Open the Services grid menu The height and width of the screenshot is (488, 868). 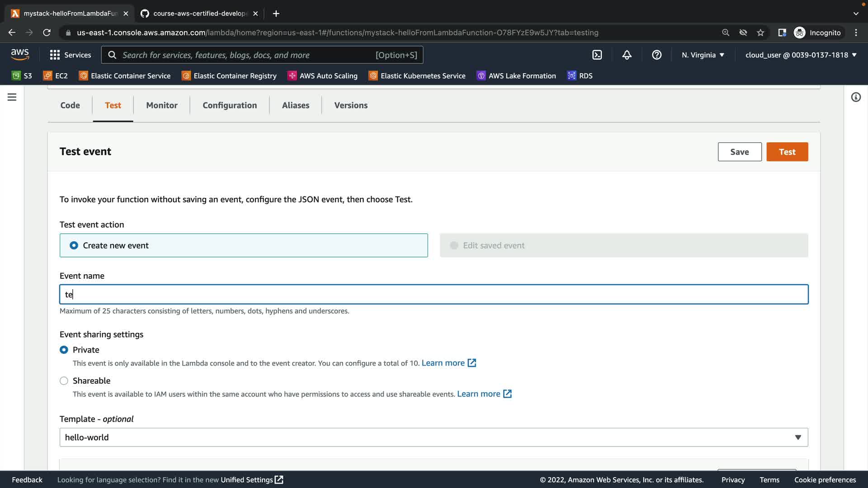coord(70,55)
